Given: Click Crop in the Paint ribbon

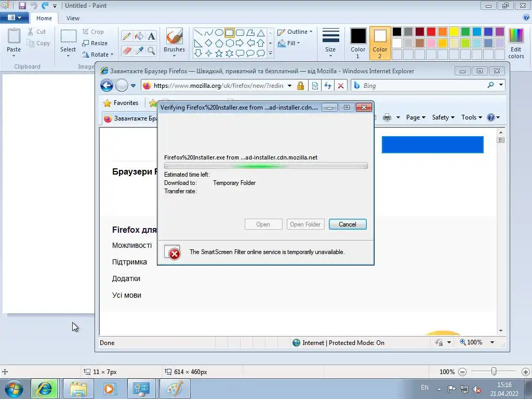Looking at the screenshot, I should (94, 32).
